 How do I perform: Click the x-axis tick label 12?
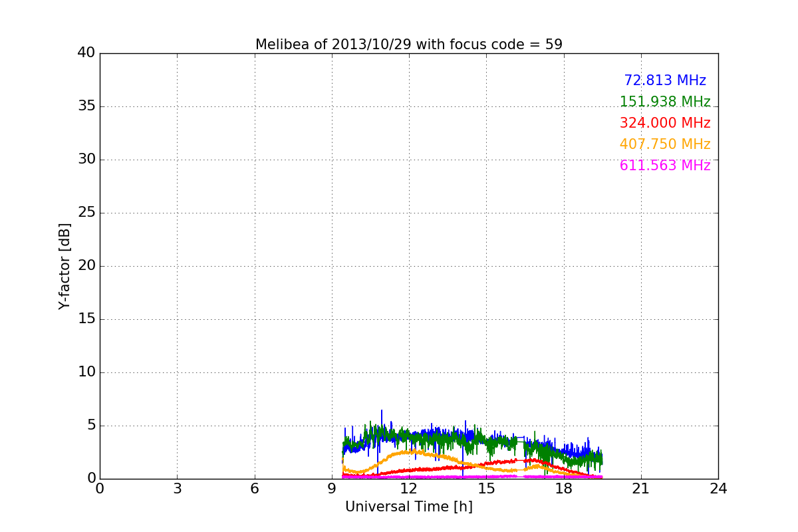pos(409,489)
